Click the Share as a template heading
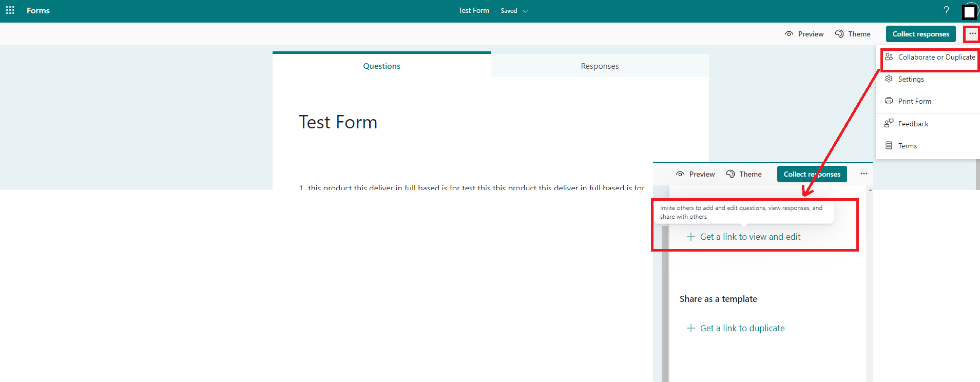 (x=718, y=299)
